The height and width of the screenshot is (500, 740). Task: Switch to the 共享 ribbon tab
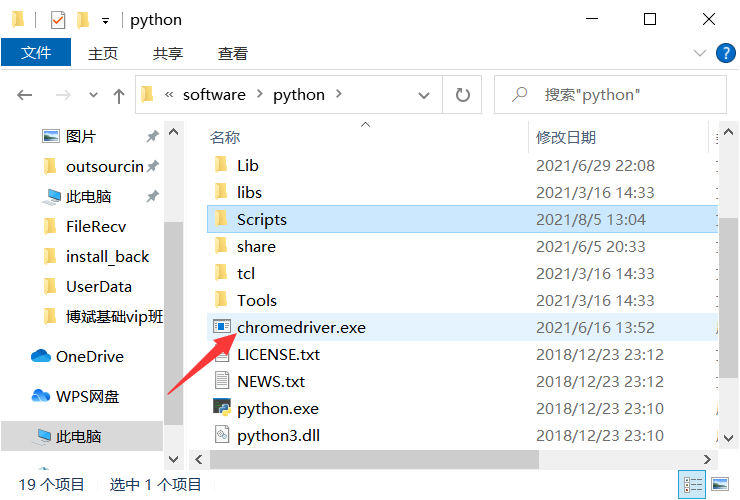click(x=168, y=53)
